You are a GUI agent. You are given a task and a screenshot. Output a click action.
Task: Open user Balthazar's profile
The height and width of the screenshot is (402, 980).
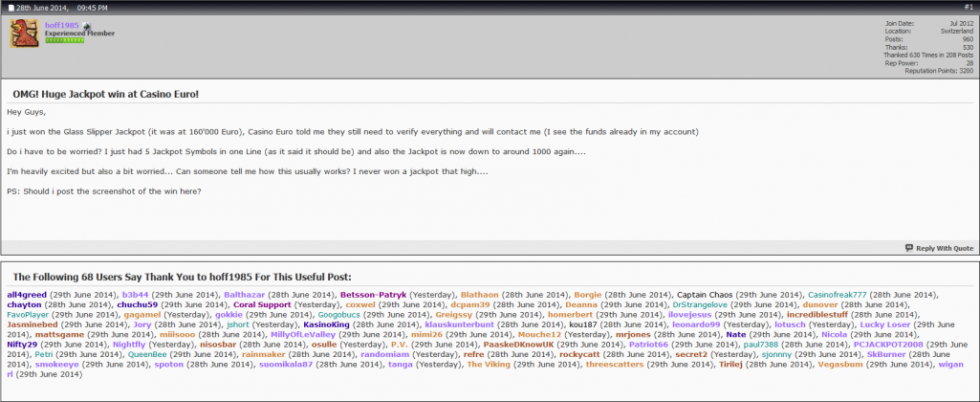(x=245, y=294)
